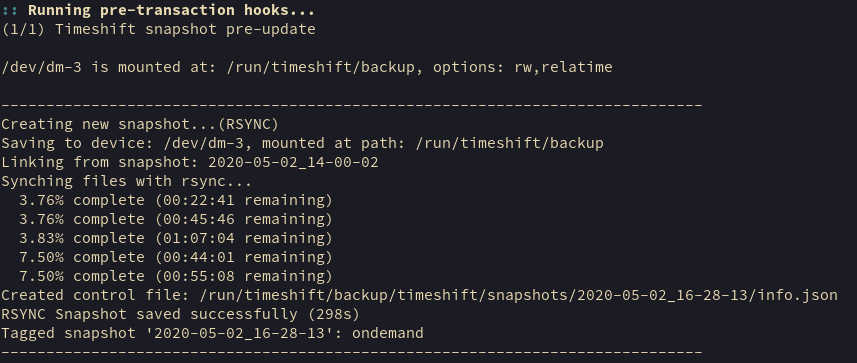Click the progress line with '00:55:08 remaining'
The height and width of the screenshot is (363, 857).
[176, 276]
